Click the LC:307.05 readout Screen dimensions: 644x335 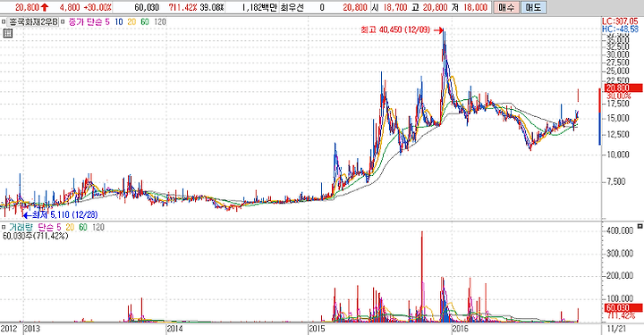coord(620,21)
